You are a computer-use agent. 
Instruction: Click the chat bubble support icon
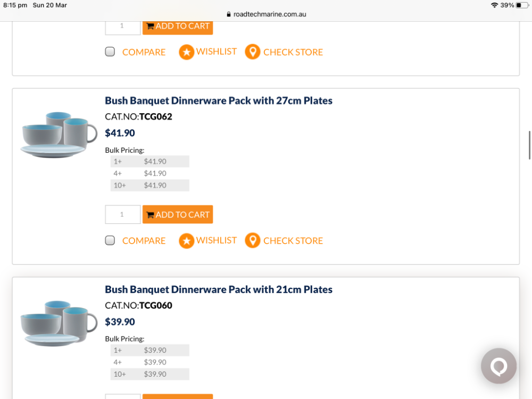(498, 366)
